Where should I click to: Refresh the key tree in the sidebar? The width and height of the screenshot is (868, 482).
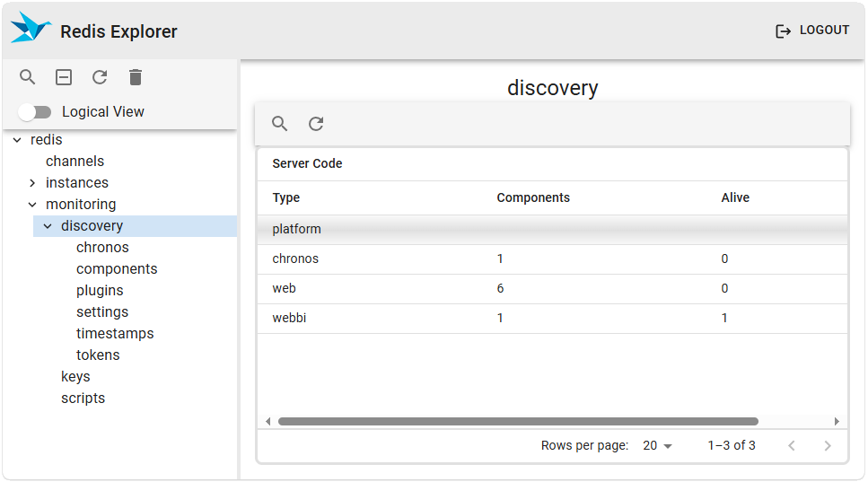(x=100, y=77)
